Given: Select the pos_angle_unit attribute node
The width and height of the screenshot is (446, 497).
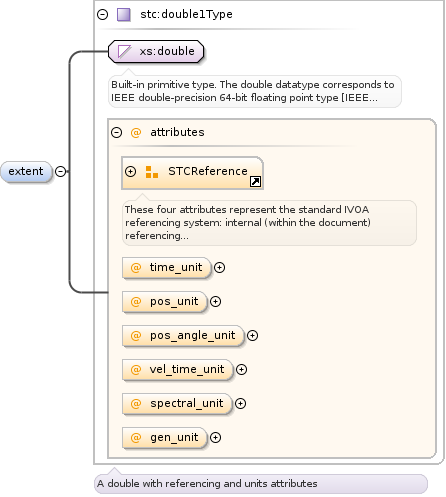Looking at the screenshot, I should point(183,336).
